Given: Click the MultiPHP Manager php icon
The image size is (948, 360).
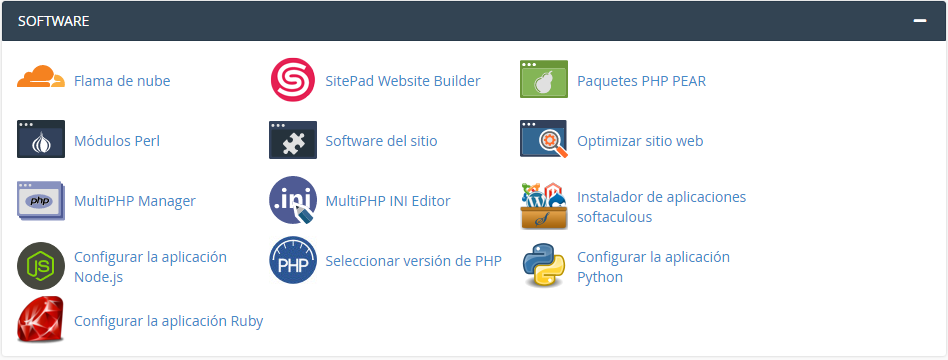Looking at the screenshot, I should (x=41, y=200).
